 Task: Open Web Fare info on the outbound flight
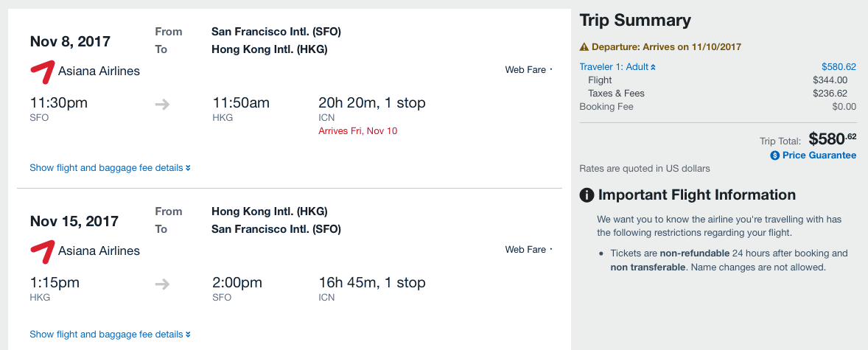pyautogui.click(x=528, y=70)
